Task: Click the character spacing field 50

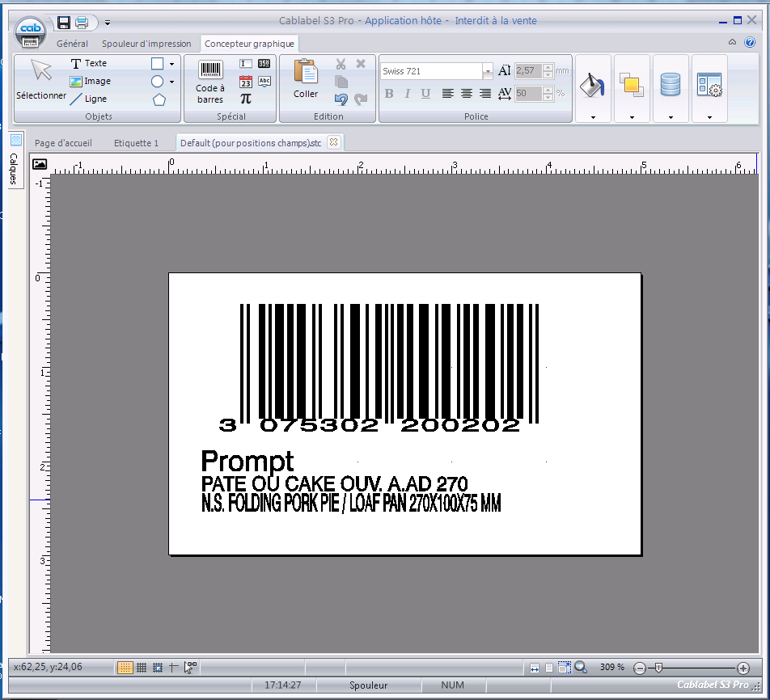Action: [528, 93]
